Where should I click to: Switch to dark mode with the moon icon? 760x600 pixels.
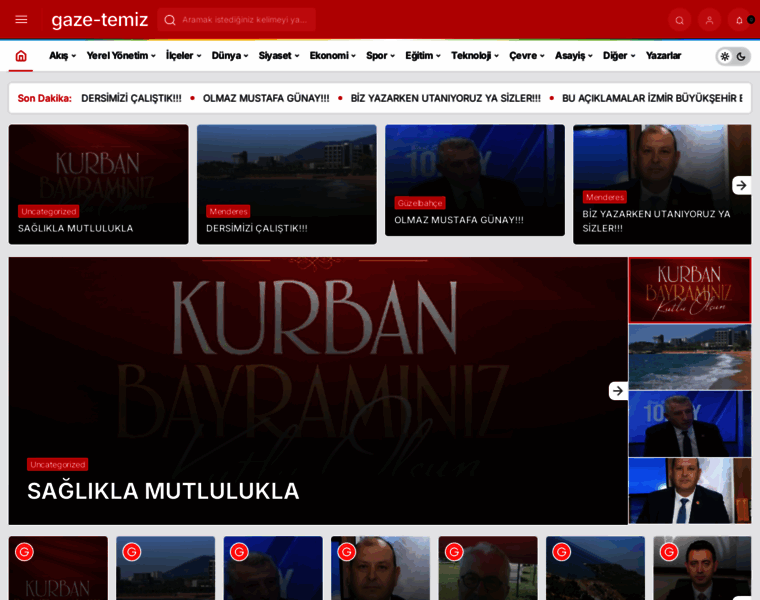tap(741, 57)
